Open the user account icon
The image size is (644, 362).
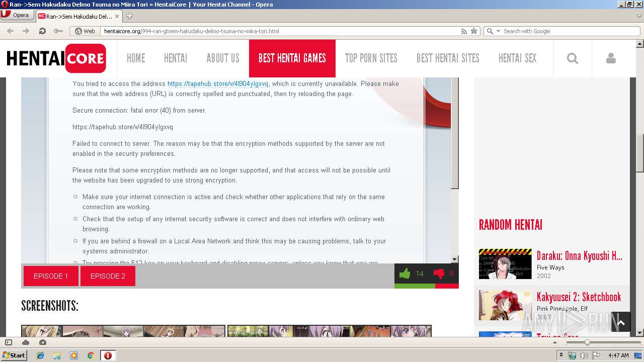tap(611, 58)
